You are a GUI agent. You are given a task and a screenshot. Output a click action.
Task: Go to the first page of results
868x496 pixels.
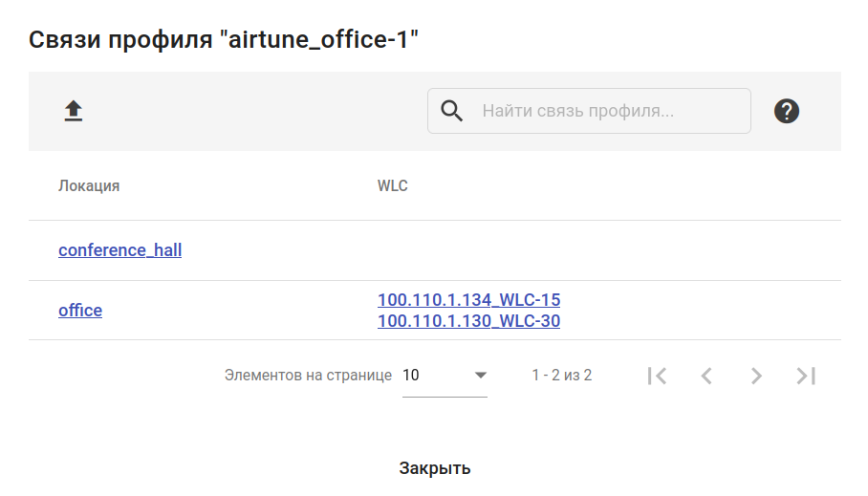[x=657, y=376]
